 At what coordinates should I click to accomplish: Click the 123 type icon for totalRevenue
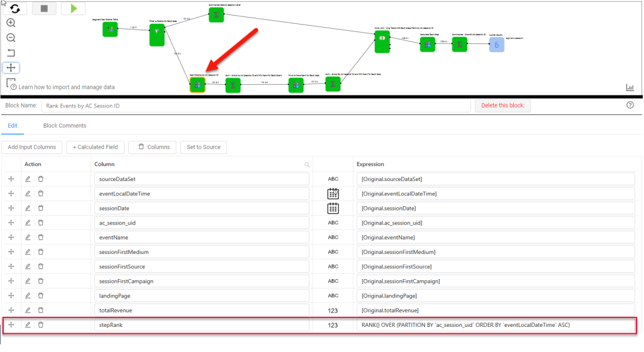pyautogui.click(x=333, y=311)
